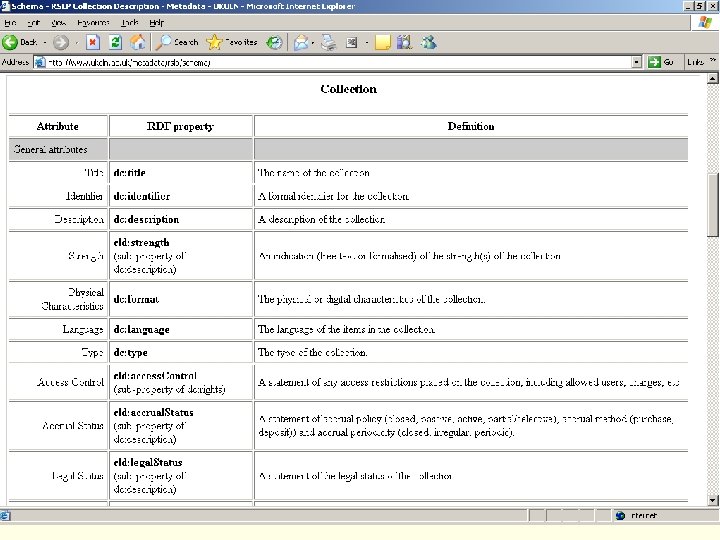720x540 pixels.
Task: Click 'The type of the collection.' definition
Action: click(x=312, y=353)
